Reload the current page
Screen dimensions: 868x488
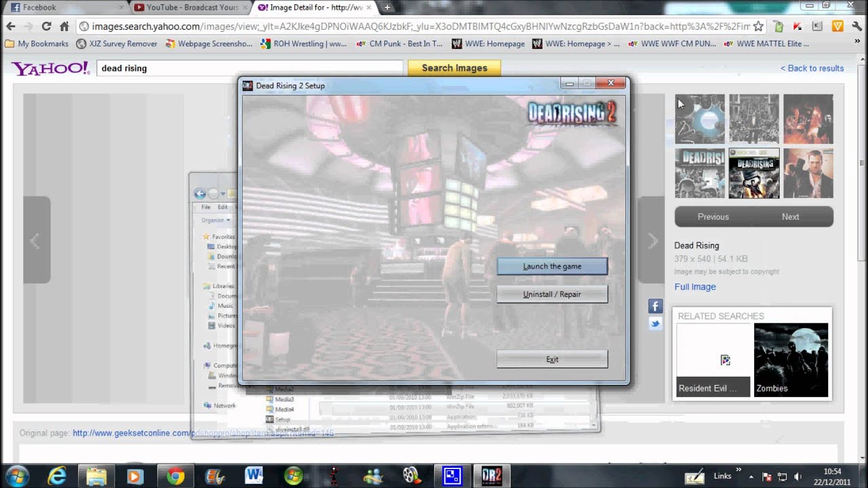coord(46,26)
